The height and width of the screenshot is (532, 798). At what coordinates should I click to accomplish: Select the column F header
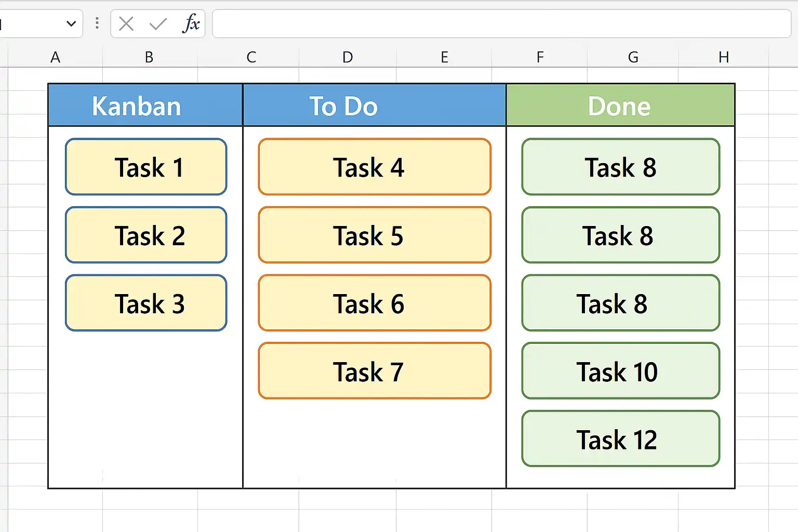(x=540, y=57)
